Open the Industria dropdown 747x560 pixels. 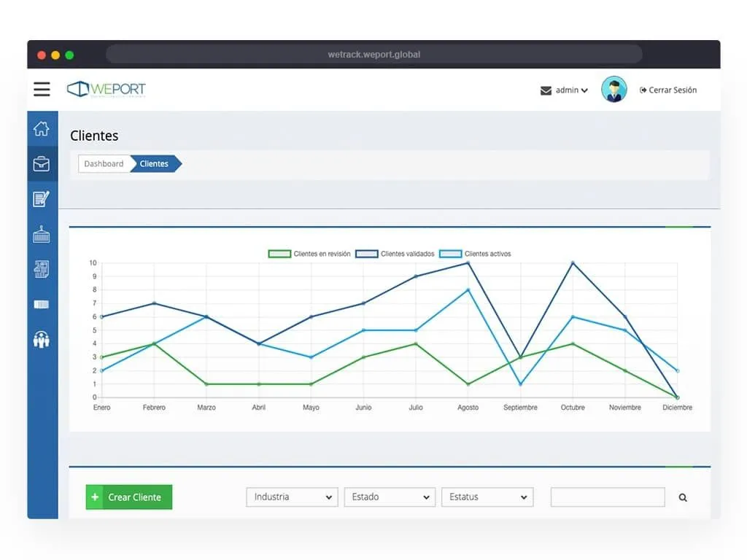click(291, 497)
